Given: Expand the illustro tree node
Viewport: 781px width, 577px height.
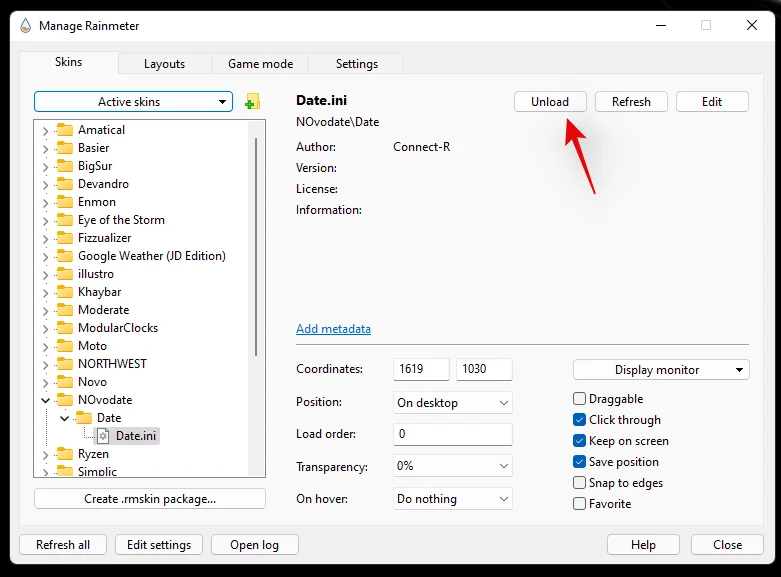Looking at the screenshot, I should pyautogui.click(x=45, y=275).
